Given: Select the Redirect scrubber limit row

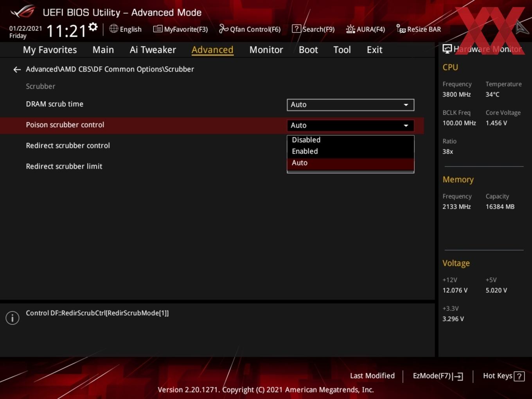Looking at the screenshot, I should click(212, 167).
